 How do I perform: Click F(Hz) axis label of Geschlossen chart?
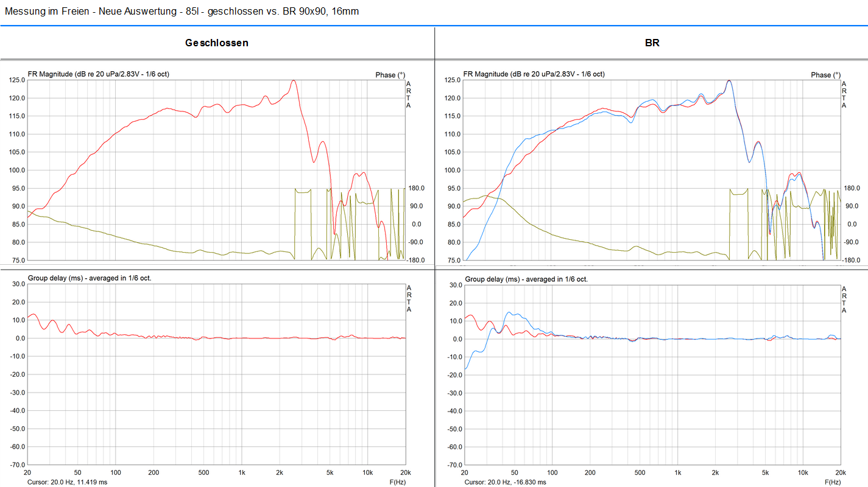pyautogui.click(x=398, y=482)
